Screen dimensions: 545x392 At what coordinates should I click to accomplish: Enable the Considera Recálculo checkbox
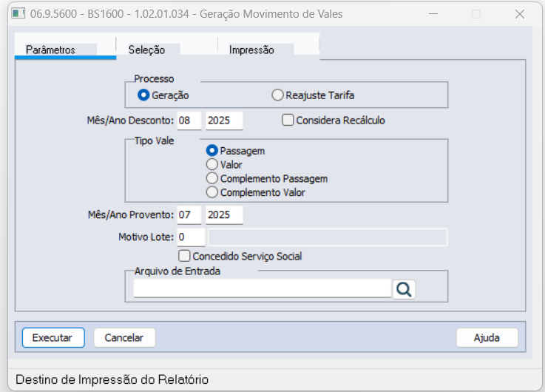pos(288,120)
